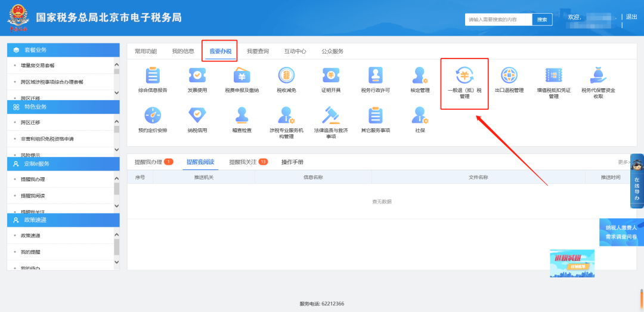Screen dimensions: 644x312
Task: Open the 退税减税 banner image
Action: click(x=572, y=263)
